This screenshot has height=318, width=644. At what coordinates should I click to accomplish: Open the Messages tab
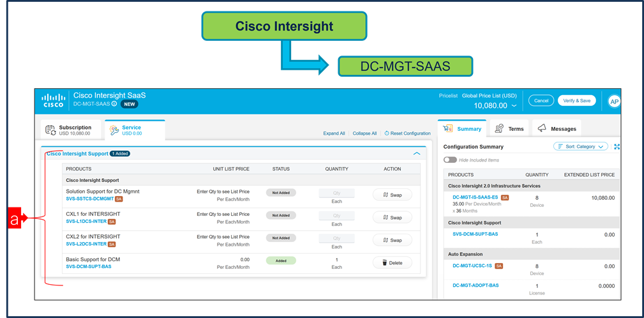(x=557, y=128)
